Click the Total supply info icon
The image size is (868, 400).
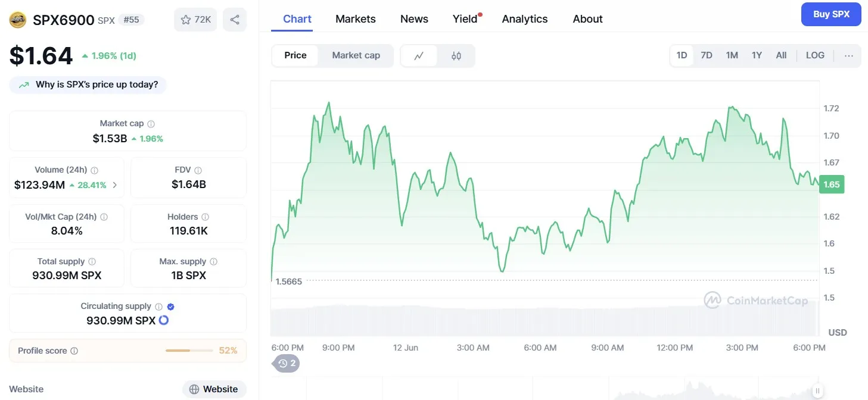(92, 262)
